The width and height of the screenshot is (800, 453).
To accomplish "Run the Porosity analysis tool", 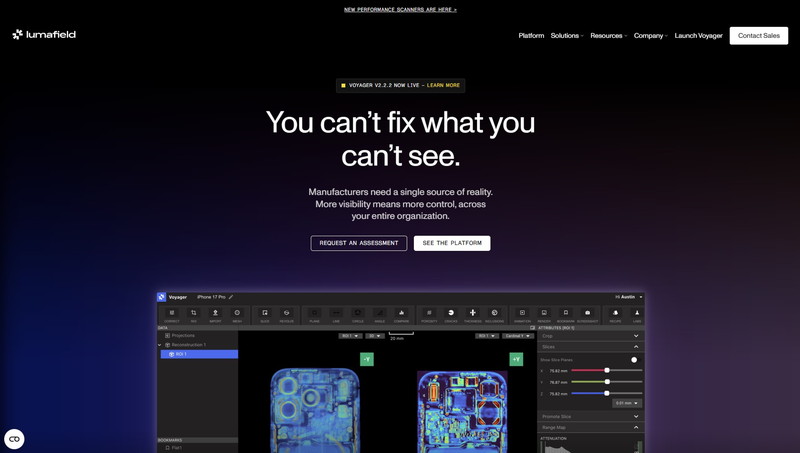I will pos(429,315).
